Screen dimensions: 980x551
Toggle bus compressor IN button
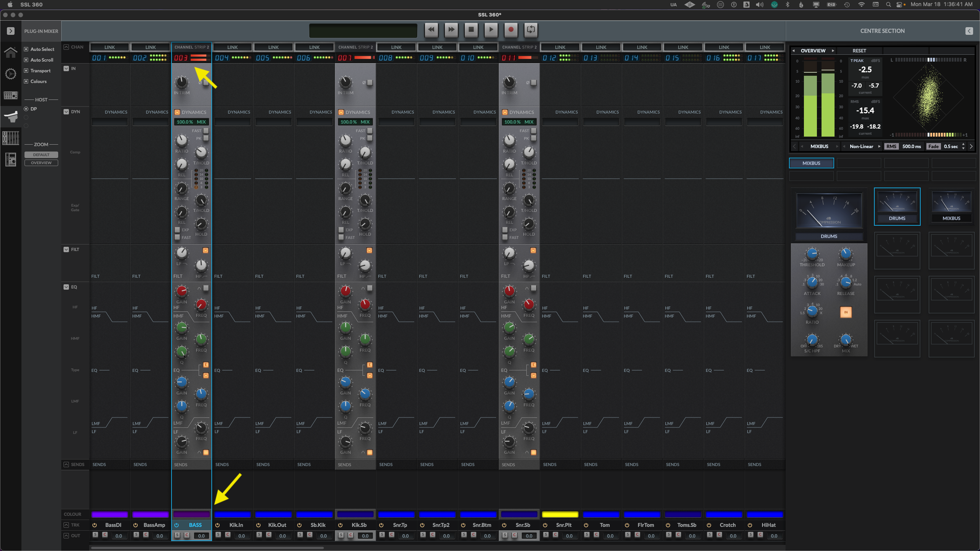[x=846, y=312]
